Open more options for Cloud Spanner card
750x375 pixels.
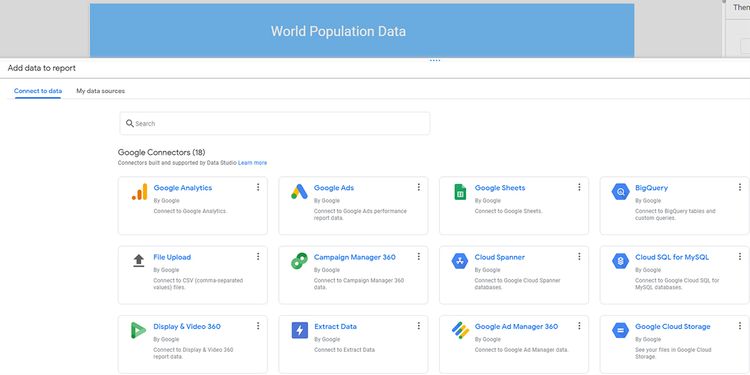(579, 256)
